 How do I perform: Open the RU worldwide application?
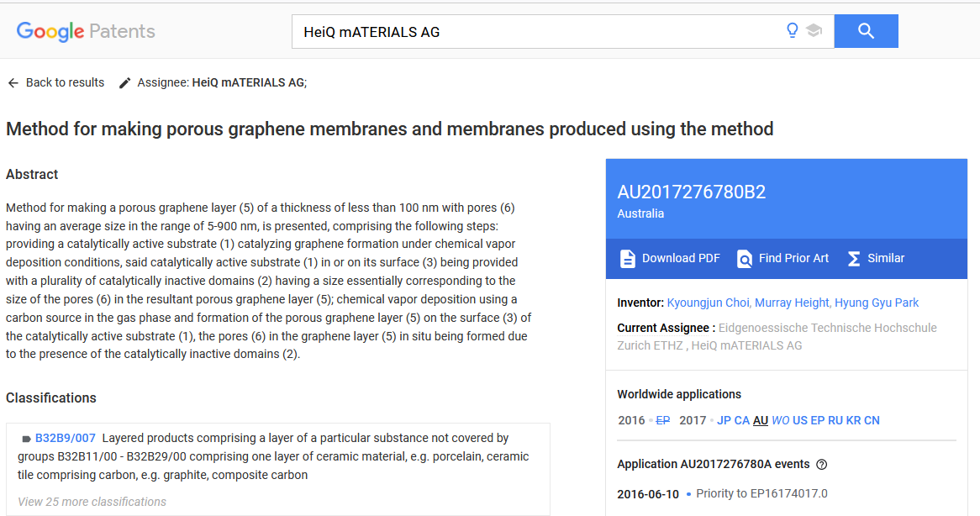point(835,420)
